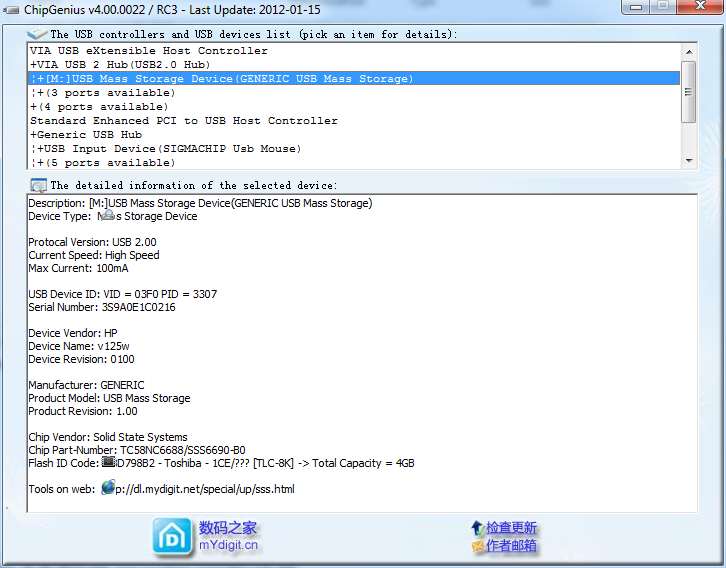Click the check update arrow icon
This screenshot has height=568, width=726.
coord(477,527)
